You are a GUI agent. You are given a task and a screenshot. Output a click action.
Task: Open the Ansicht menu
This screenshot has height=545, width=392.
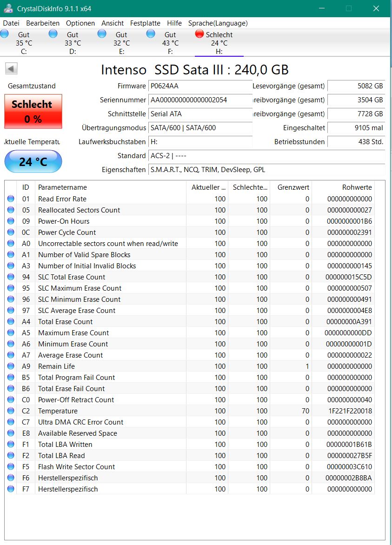(113, 23)
